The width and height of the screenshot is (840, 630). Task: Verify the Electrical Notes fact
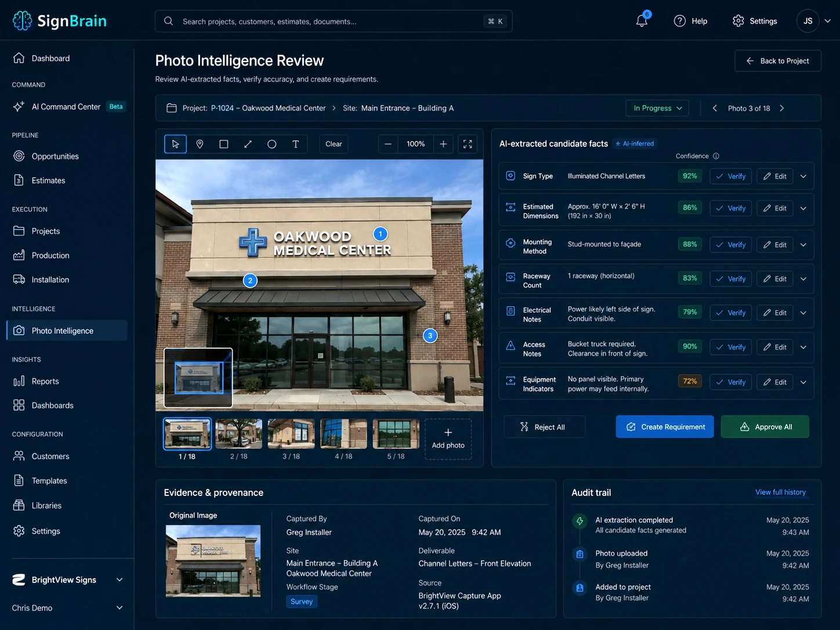click(x=731, y=313)
